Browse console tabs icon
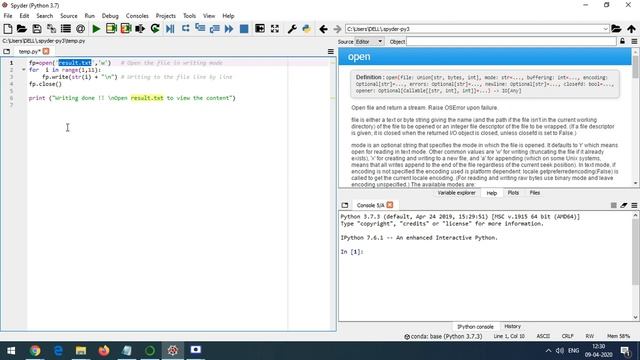640x360 pixels. (x=345, y=205)
